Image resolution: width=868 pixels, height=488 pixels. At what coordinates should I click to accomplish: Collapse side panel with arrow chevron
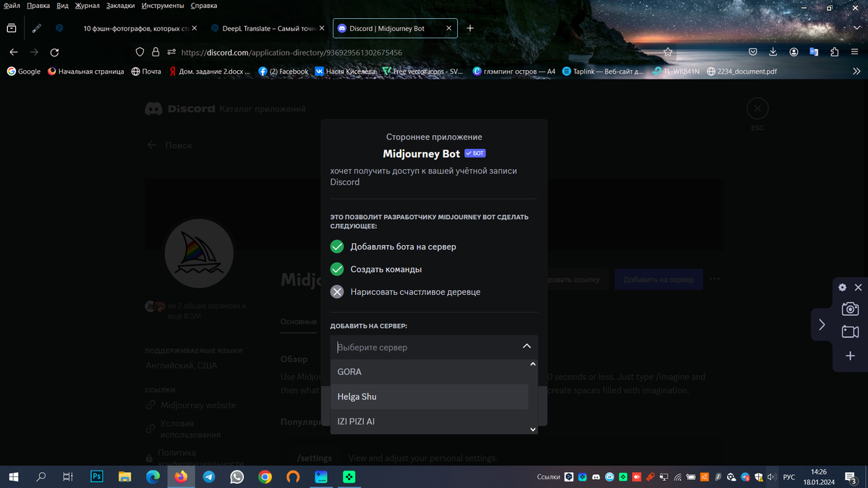pyautogui.click(x=822, y=325)
